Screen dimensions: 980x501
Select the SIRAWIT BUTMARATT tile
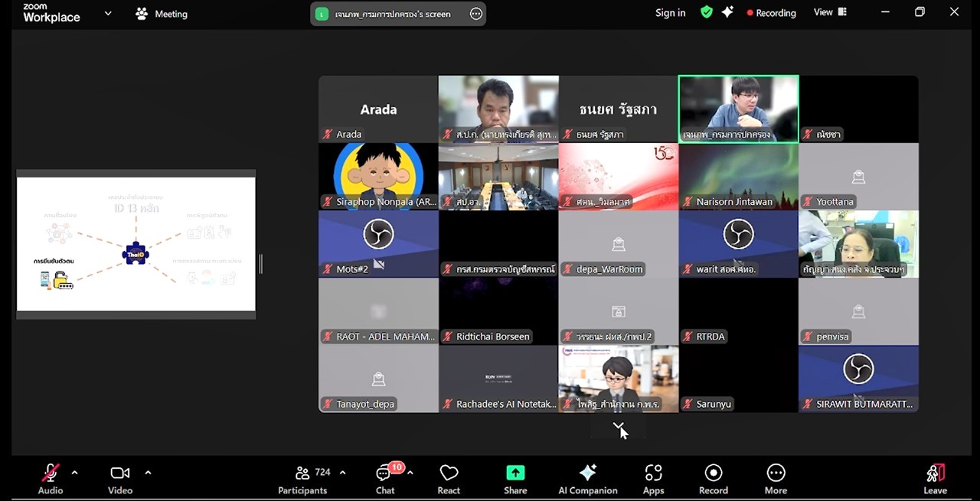(x=858, y=379)
